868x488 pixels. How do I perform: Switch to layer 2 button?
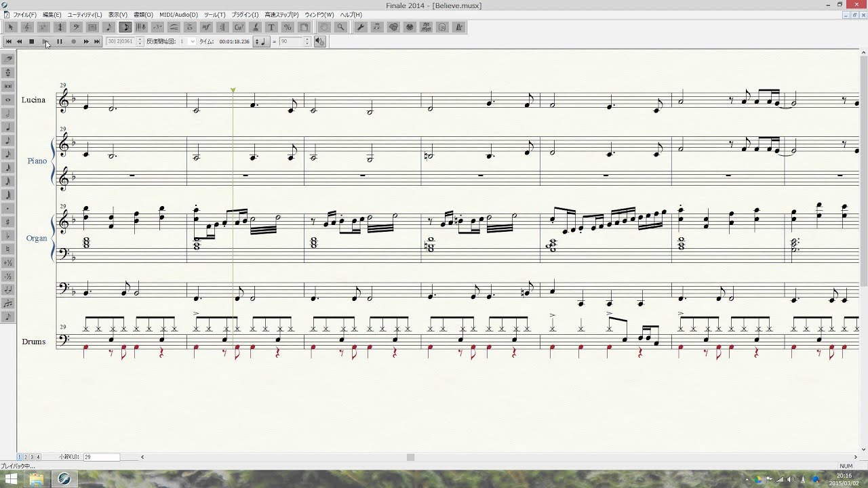coord(25,457)
